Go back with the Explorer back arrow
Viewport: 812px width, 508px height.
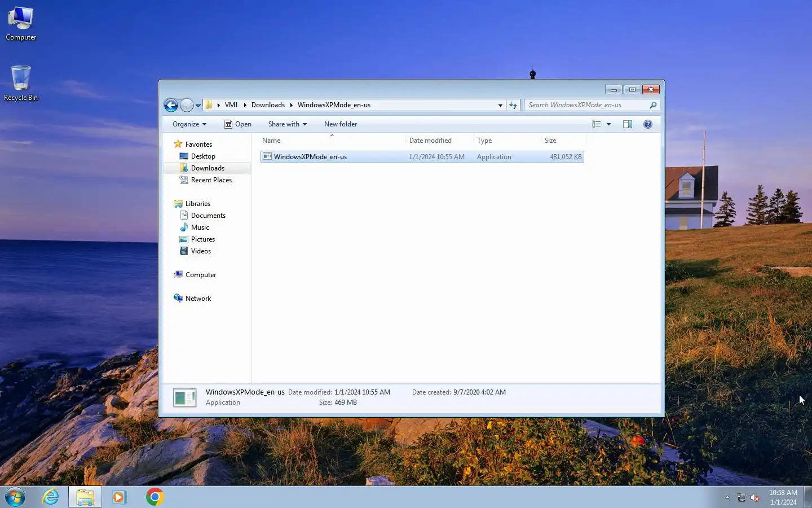click(171, 105)
